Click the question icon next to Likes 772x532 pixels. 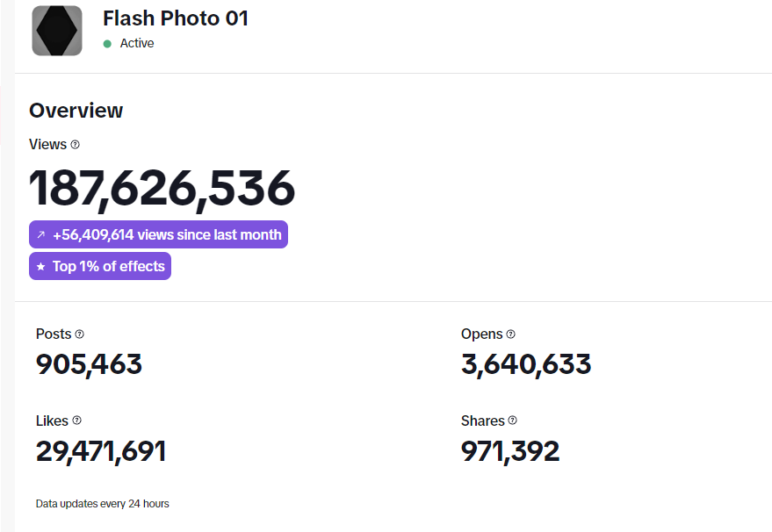76,421
